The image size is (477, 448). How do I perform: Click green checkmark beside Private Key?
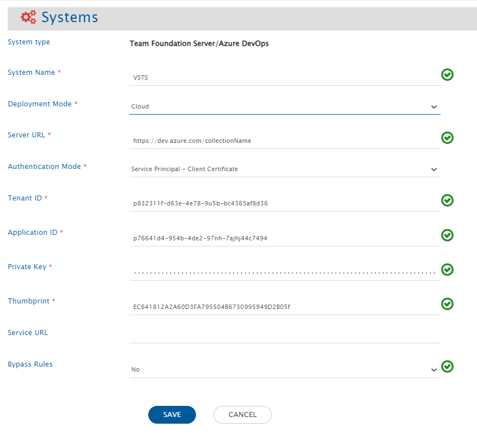447,270
